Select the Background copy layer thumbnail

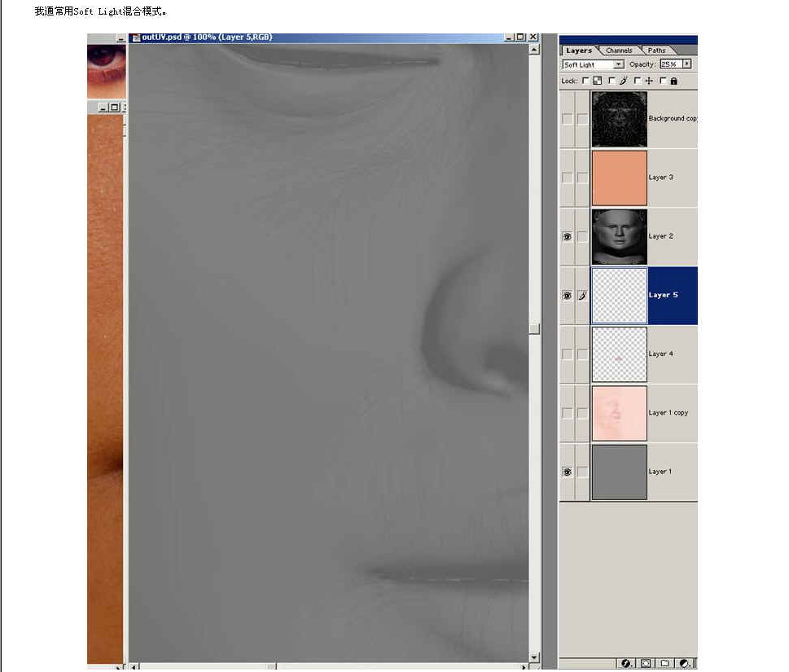pyautogui.click(x=620, y=119)
